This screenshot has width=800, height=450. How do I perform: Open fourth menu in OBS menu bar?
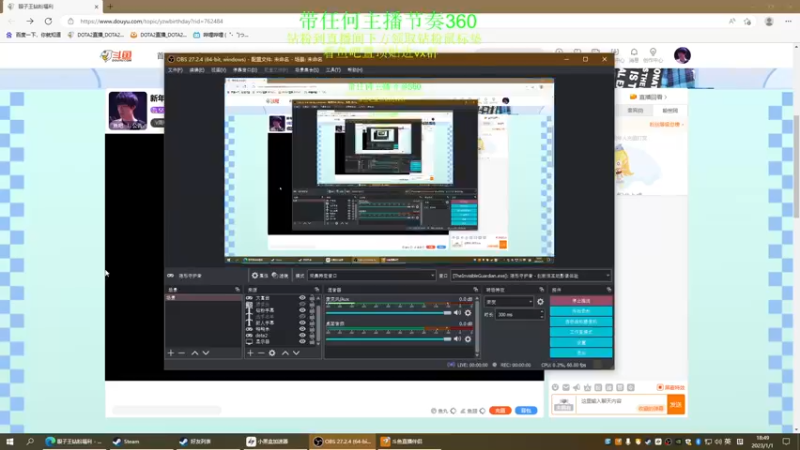pyautogui.click(x=245, y=70)
